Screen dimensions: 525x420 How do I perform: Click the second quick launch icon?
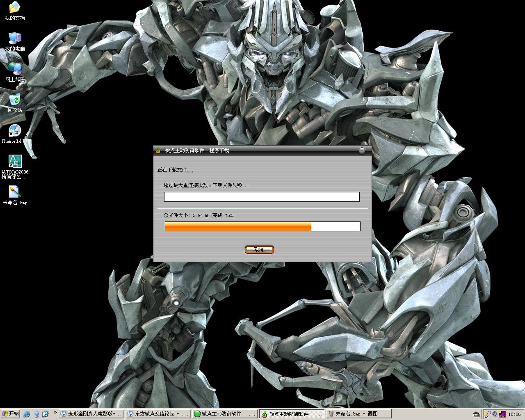click(36, 414)
